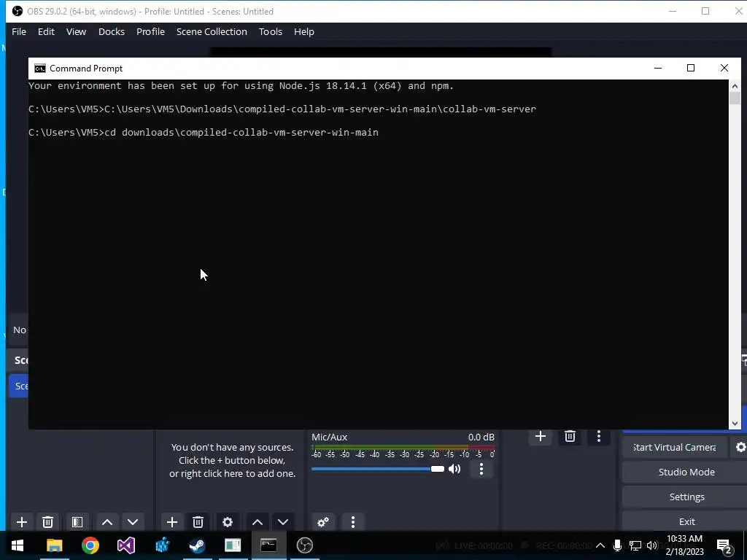Open advanced audio properties gears icon
The height and width of the screenshot is (560, 747).
[323, 522]
